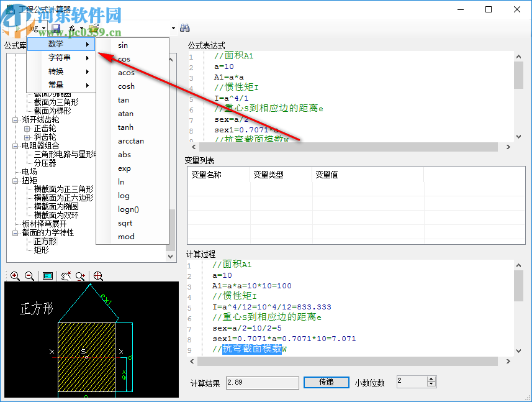Click the 计算过程 vertical scrollbar down arrow
Viewport: 532px width, 402px height.
[518, 350]
